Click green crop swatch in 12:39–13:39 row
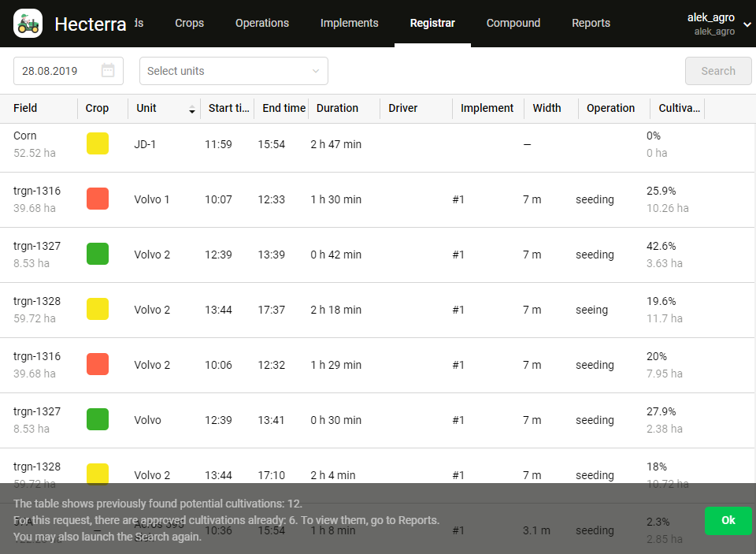Image resolution: width=756 pixels, height=554 pixels. tap(98, 254)
